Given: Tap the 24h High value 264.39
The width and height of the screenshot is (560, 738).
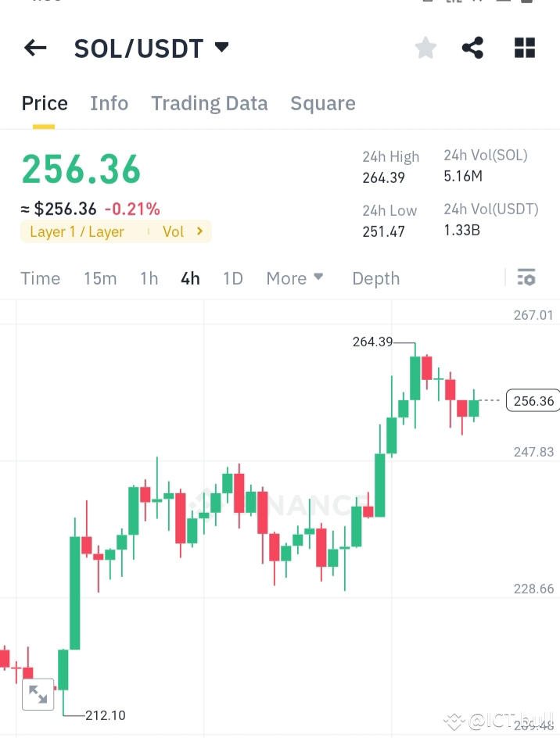Looking at the screenshot, I should click(383, 177).
